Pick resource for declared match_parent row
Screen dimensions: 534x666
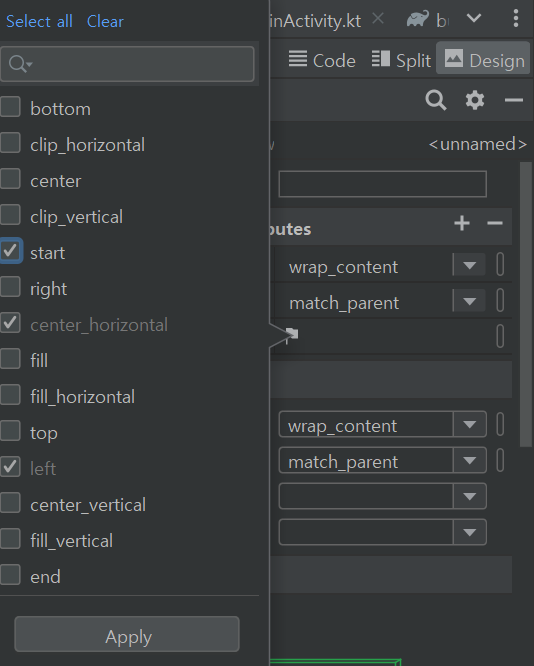click(500, 300)
